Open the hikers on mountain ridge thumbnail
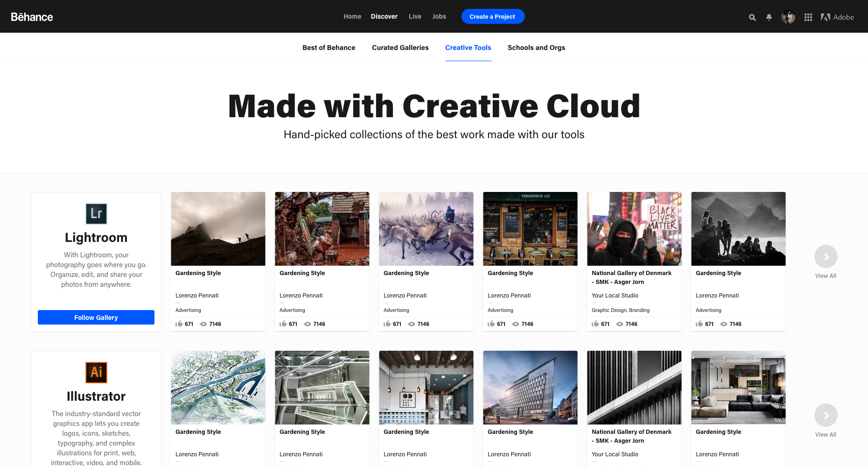 pos(218,229)
